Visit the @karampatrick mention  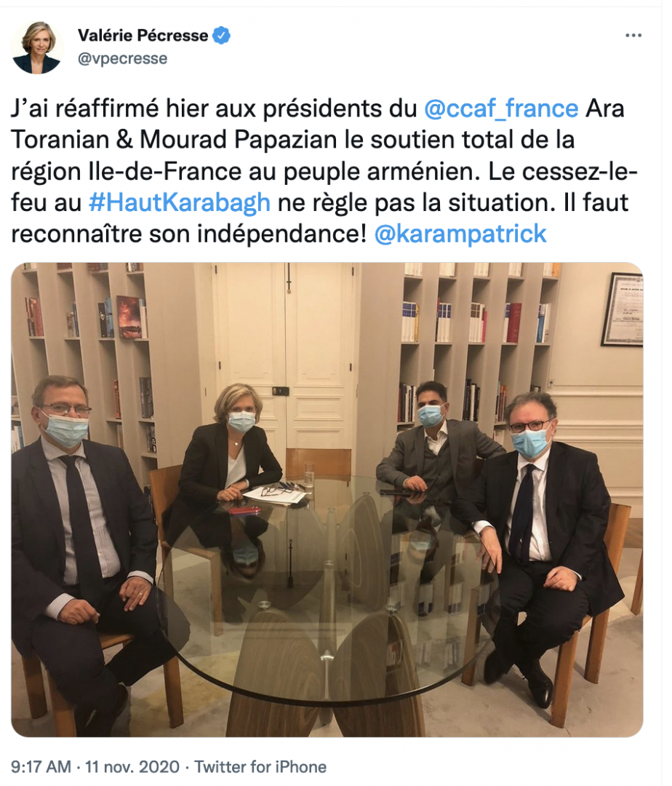point(460,234)
